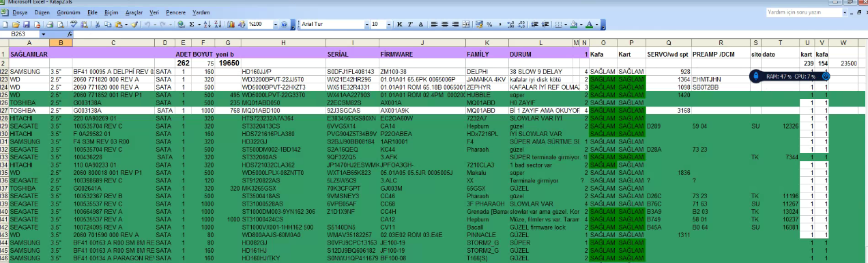Viewport: 868px width, 263px height.
Task: Open the AutoSum functions dropdown arrow
Action: [x=199, y=24]
